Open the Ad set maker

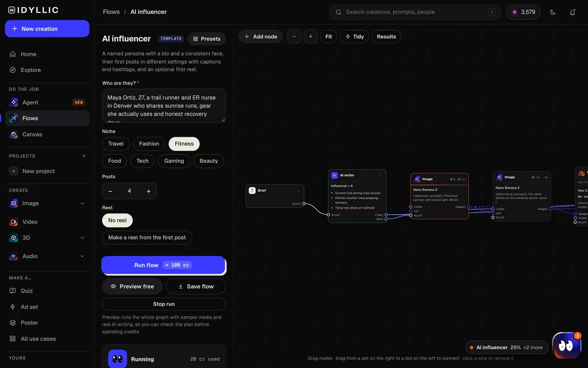tap(47, 307)
